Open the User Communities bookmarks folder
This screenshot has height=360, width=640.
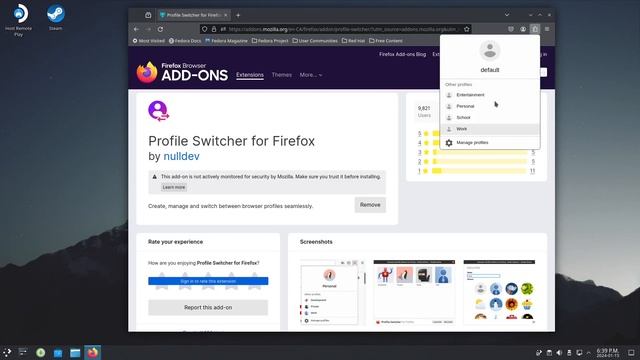[x=315, y=41]
